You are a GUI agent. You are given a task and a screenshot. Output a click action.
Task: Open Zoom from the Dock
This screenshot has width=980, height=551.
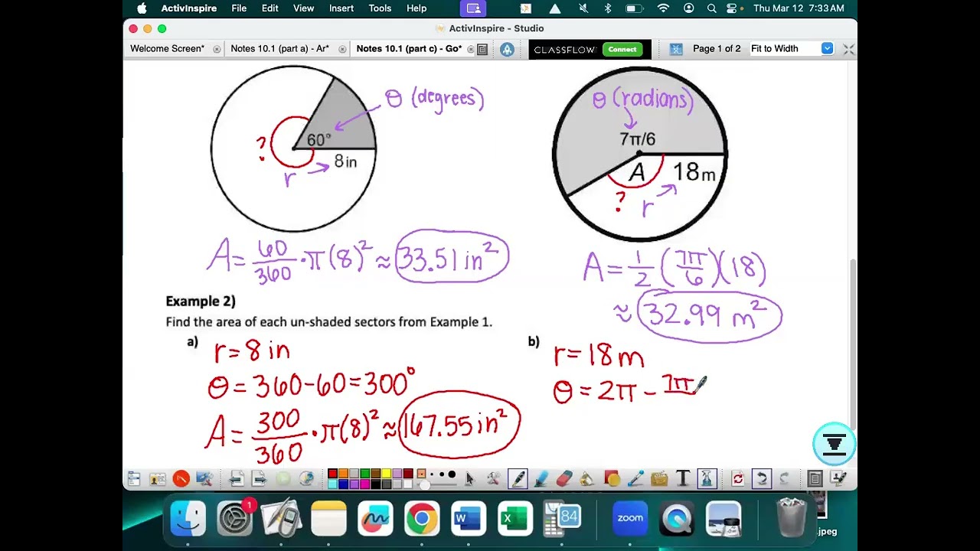(x=630, y=520)
